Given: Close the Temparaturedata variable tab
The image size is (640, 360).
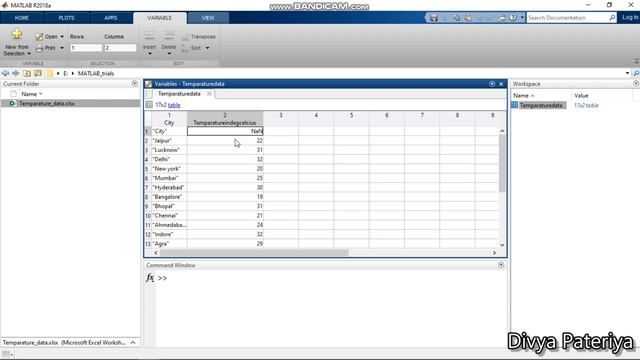Looking at the screenshot, I should [x=209, y=94].
